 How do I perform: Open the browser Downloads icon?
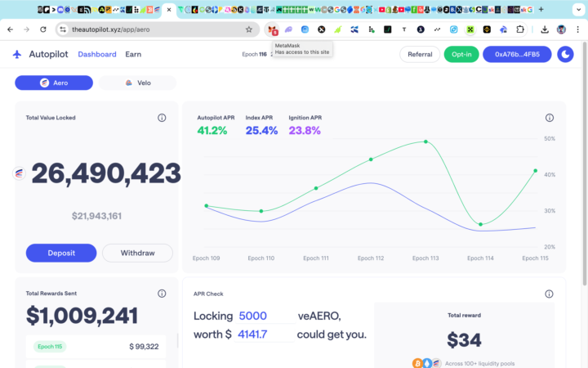[545, 29]
